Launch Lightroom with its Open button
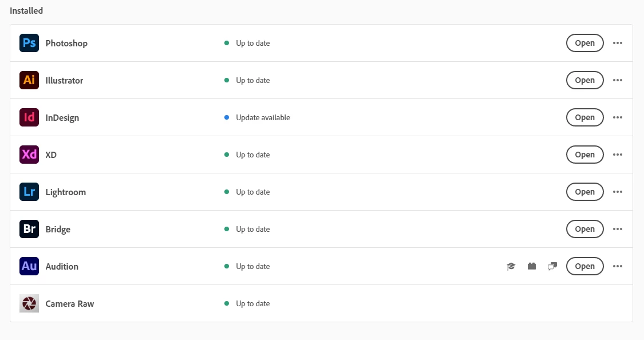644x340 pixels. (585, 192)
